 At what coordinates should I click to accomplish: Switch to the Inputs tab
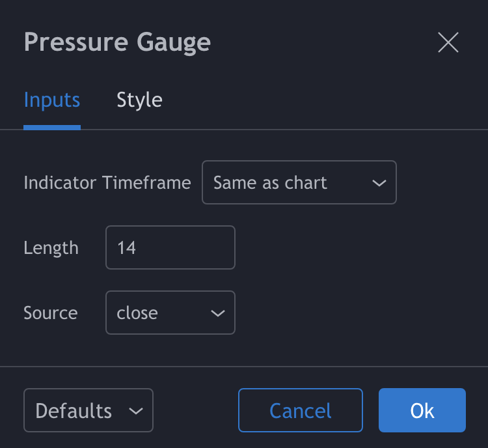[x=52, y=100]
